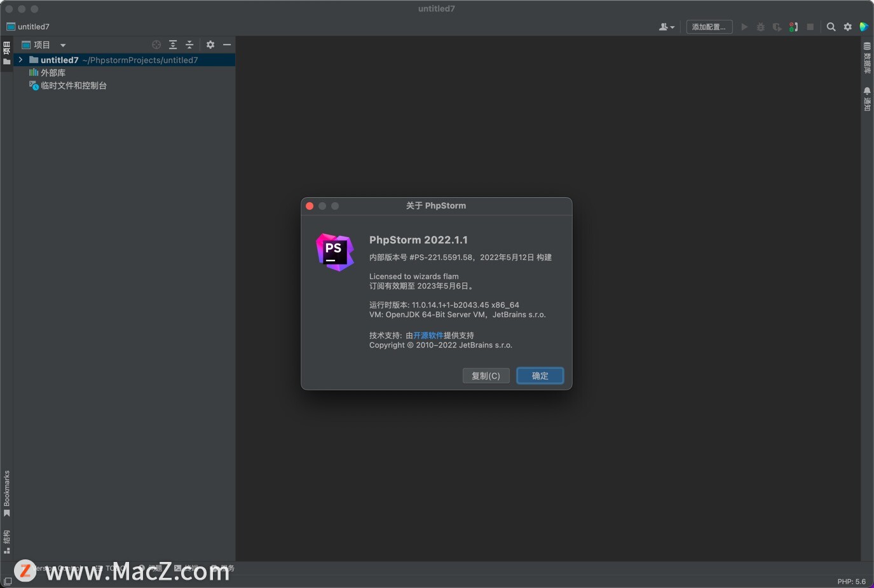Click the build number #PS-221.5591.58 text
Screen dimensions: 874x588
click(441, 257)
